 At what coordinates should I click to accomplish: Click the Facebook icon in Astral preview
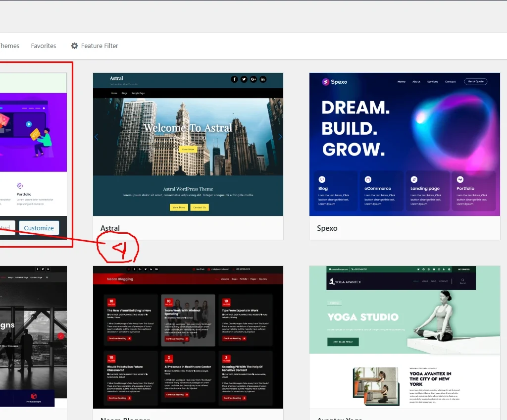(x=234, y=79)
